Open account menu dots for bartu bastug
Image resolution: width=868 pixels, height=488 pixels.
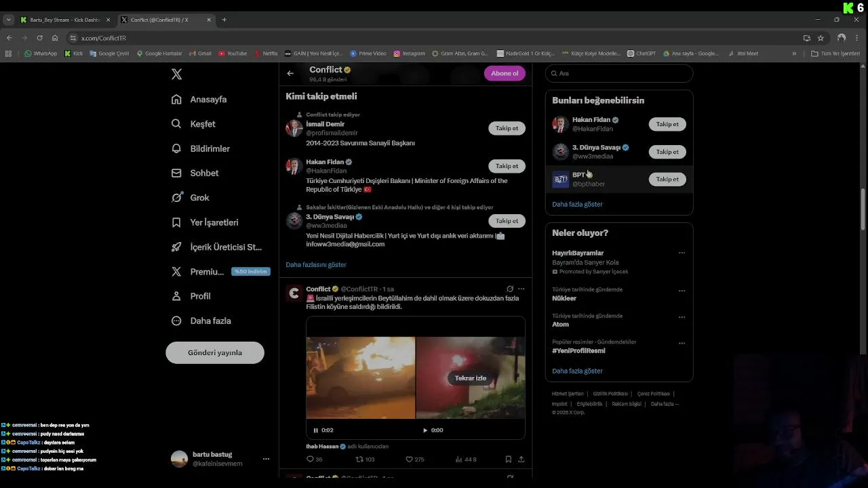266,459
